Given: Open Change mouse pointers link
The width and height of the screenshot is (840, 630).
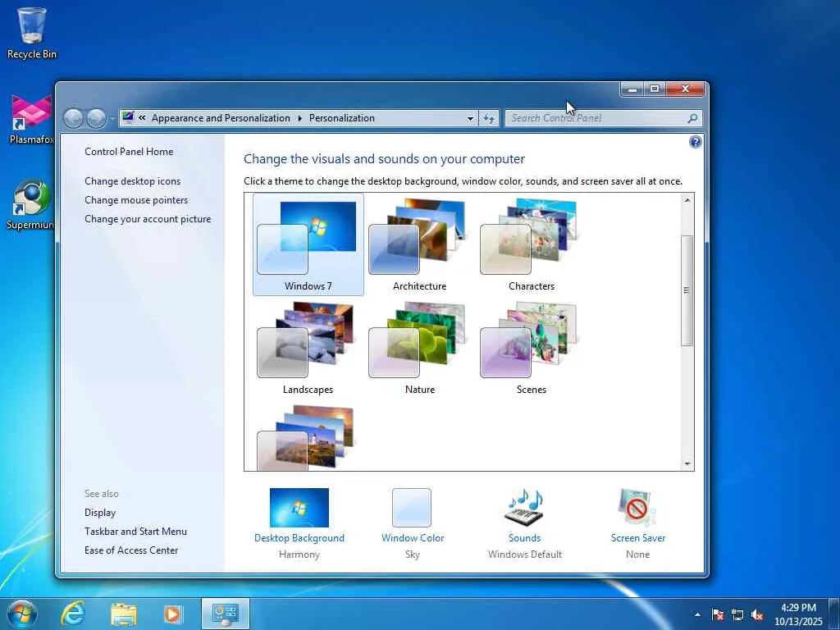Looking at the screenshot, I should (x=136, y=200).
